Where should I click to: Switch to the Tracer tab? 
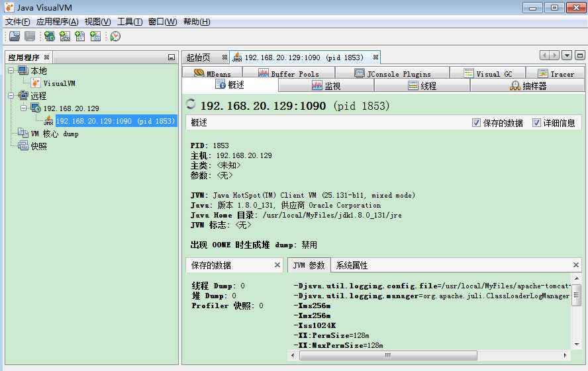556,73
